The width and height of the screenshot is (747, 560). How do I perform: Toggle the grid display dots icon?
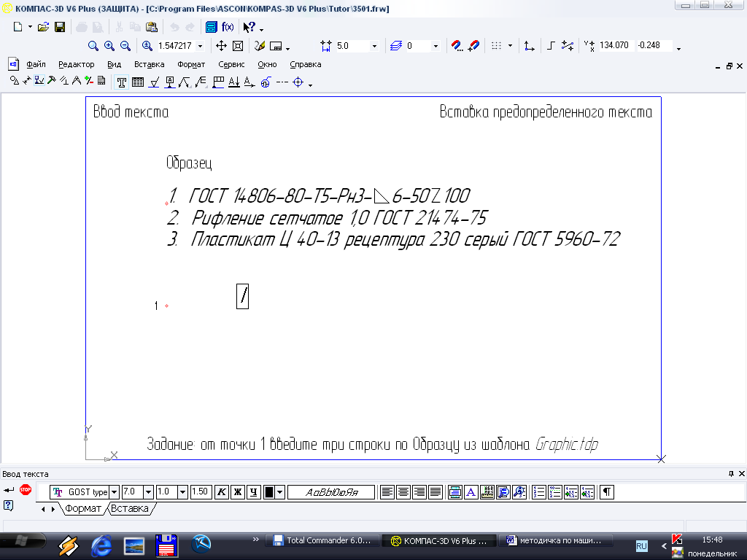[496, 46]
